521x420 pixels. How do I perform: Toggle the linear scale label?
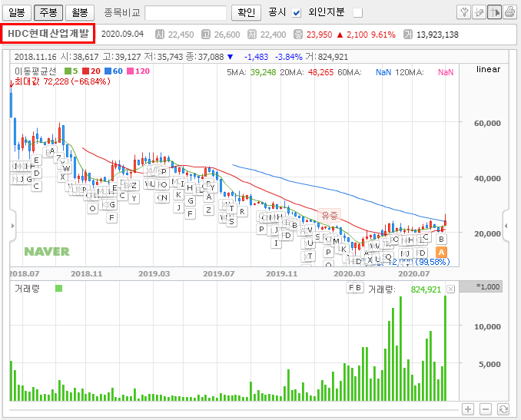pos(488,69)
